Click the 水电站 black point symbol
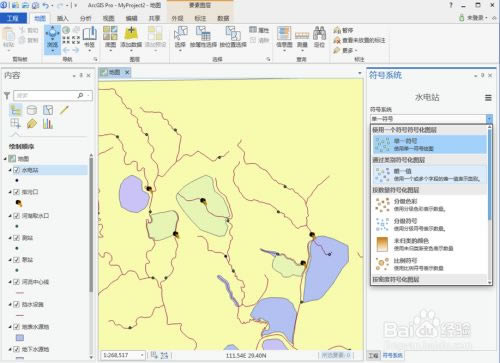 17,180
